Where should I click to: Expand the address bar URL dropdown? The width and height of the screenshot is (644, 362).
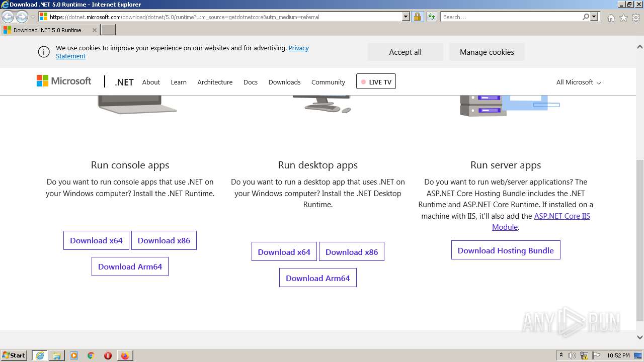click(406, 17)
